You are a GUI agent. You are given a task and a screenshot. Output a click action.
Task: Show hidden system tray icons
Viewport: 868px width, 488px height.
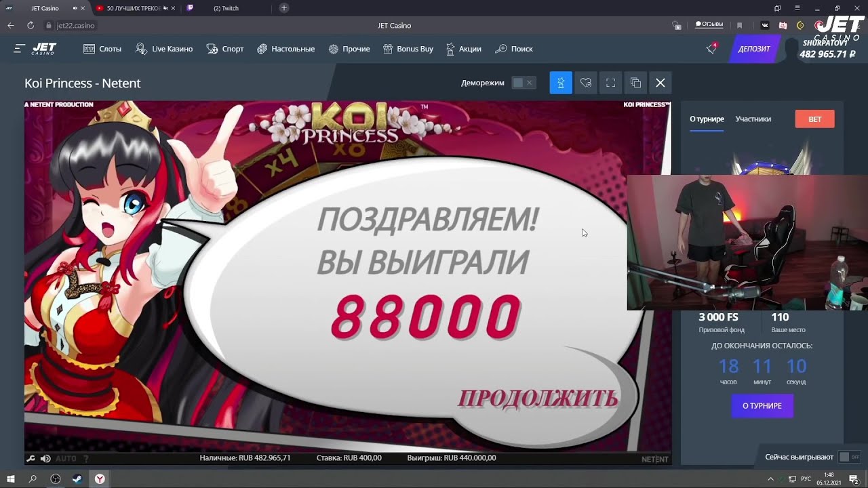click(x=770, y=479)
